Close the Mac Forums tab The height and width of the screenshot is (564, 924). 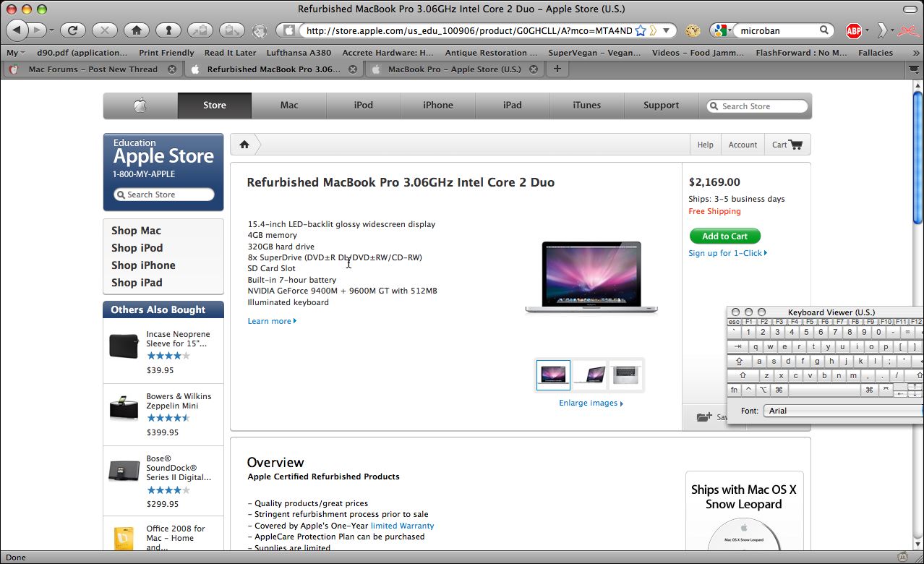point(172,69)
